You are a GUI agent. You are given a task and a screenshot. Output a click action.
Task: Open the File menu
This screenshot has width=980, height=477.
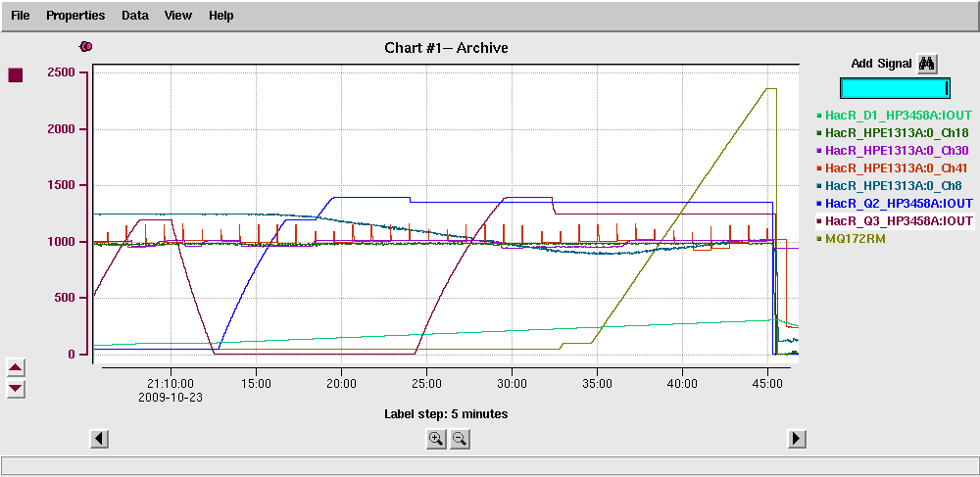coord(20,16)
